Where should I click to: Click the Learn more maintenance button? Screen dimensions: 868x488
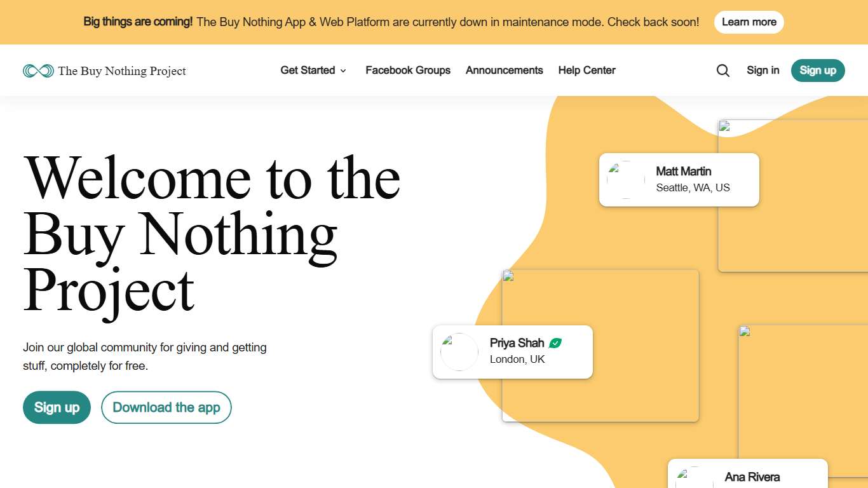[x=749, y=22]
